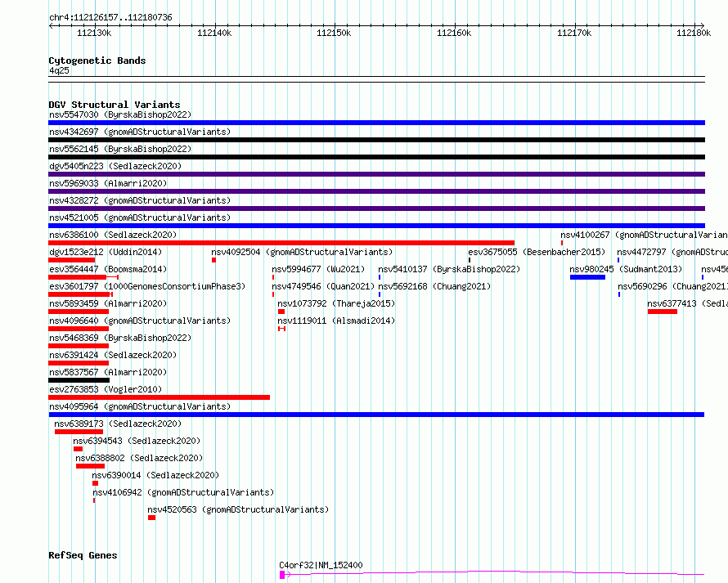Click the 112140k ruler tick label
Image resolution: width=728 pixels, height=583 pixels.
[x=214, y=33]
